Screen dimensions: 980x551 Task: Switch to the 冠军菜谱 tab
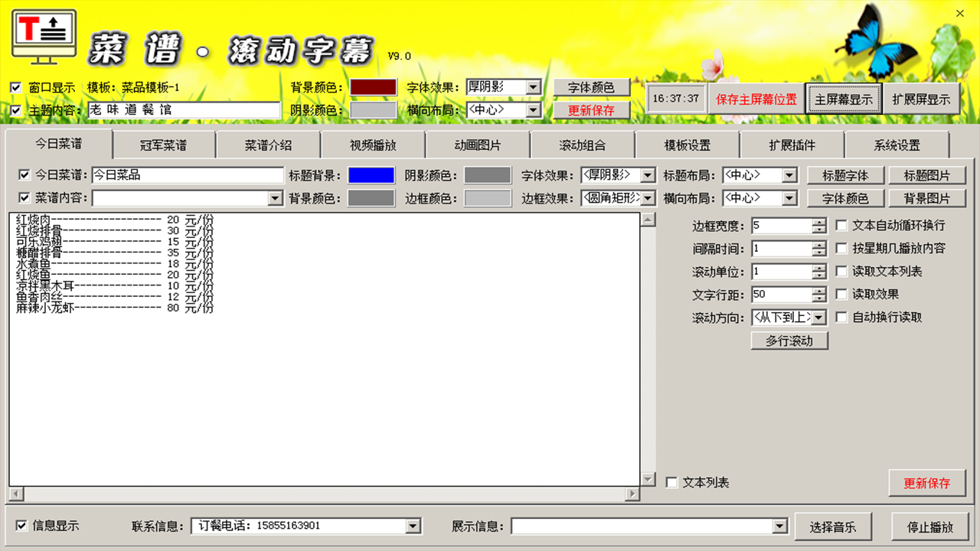pos(163,145)
